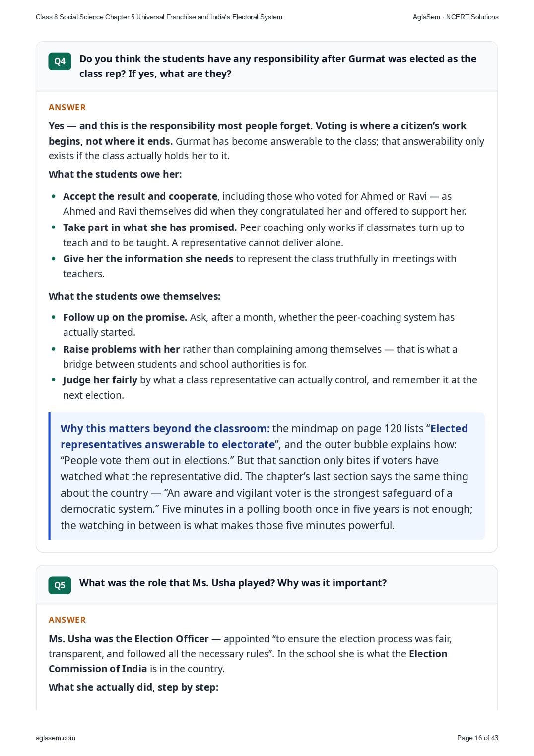Click the Q4 question heading text
This screenshot has width=534, height=756.
tap(278, 66)
